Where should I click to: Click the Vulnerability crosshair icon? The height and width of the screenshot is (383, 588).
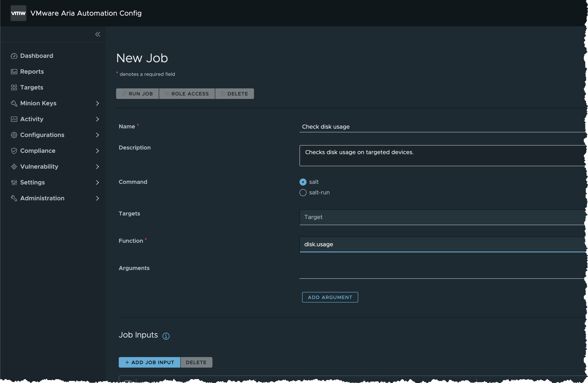click(14, 166)
